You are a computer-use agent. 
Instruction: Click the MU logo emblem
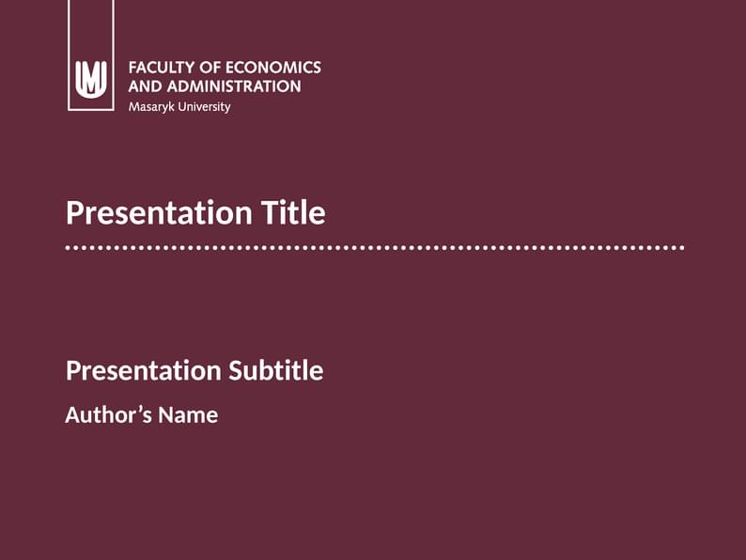(x=90, y=79)
